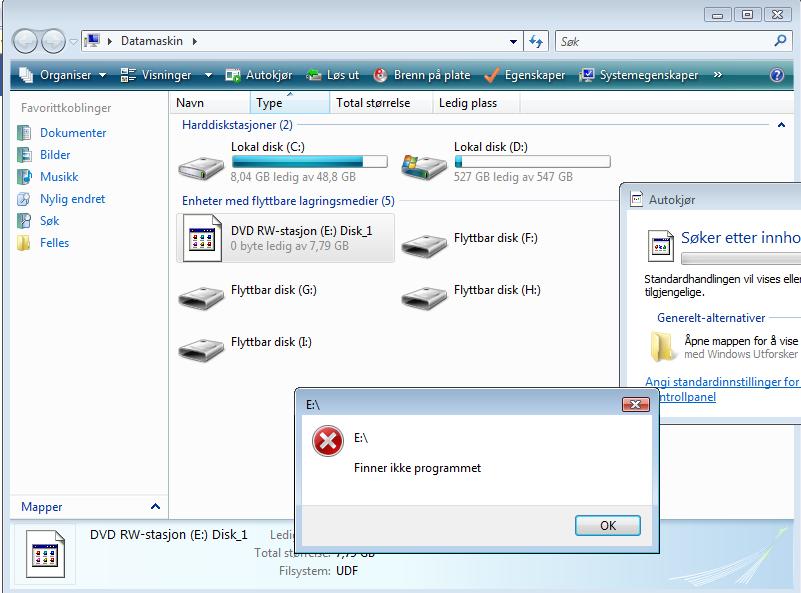Click the folder icon in Autokjør window
This screenshot has width=801, height=593.
(662, 347)
